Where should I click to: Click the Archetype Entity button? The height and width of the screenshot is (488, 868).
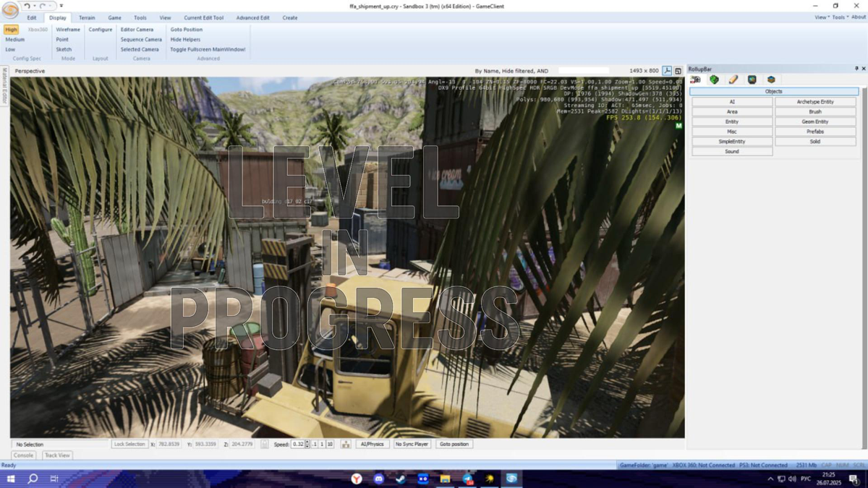(x=815, y=102)
